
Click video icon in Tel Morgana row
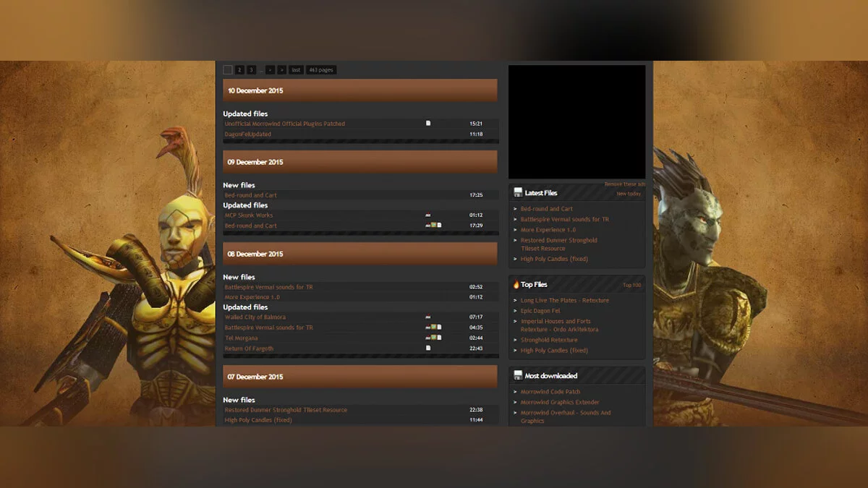click(x=428, y=338)
